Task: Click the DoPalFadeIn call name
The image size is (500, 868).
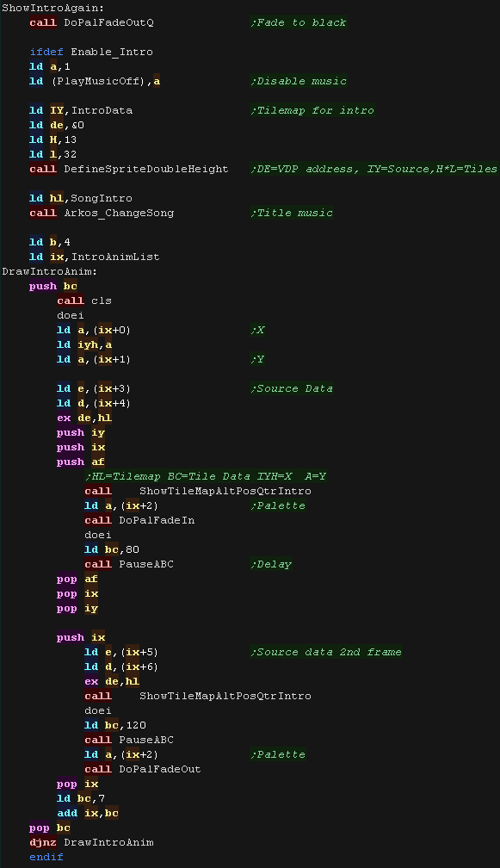Action: (x=157, y=520)
